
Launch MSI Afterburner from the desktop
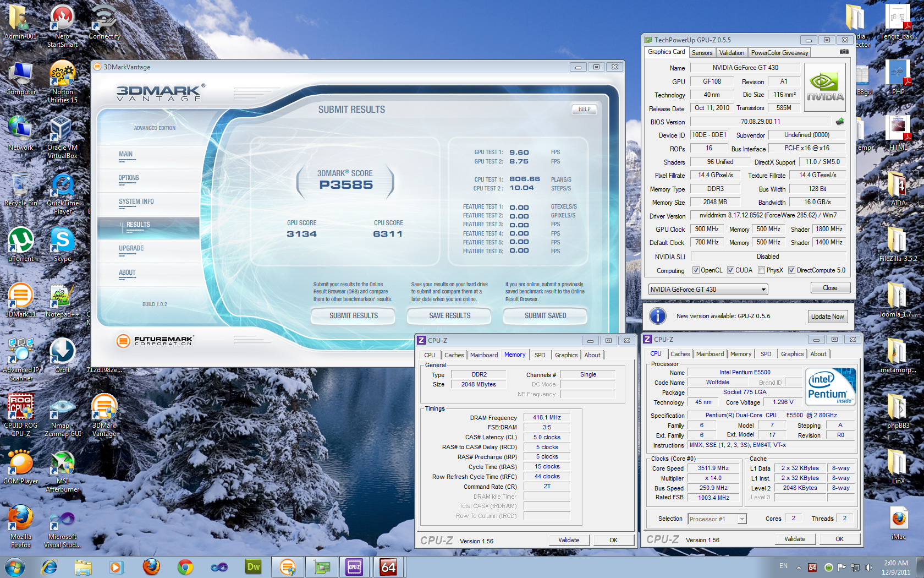tap(62, 471)
